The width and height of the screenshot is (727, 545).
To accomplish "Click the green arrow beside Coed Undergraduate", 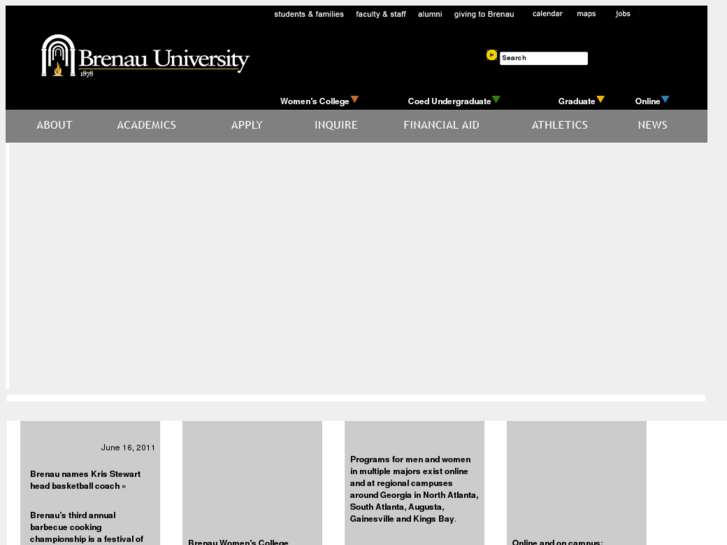I will [496, 99].
